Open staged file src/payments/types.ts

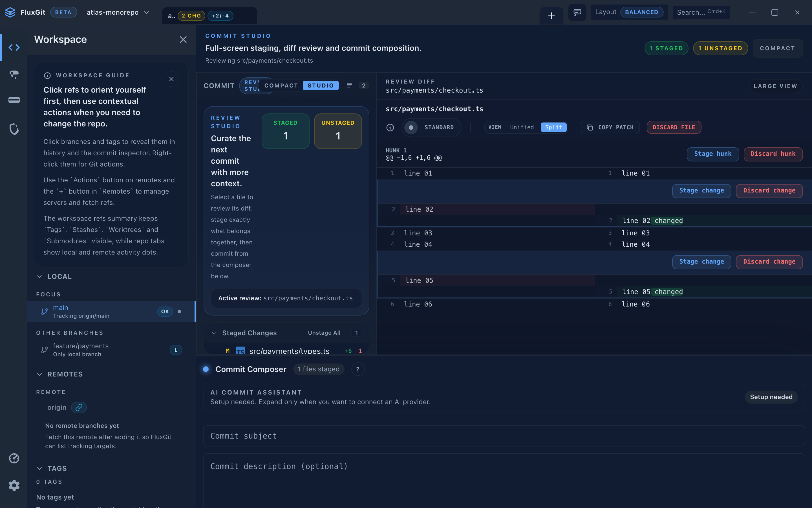tap(286, 350)
